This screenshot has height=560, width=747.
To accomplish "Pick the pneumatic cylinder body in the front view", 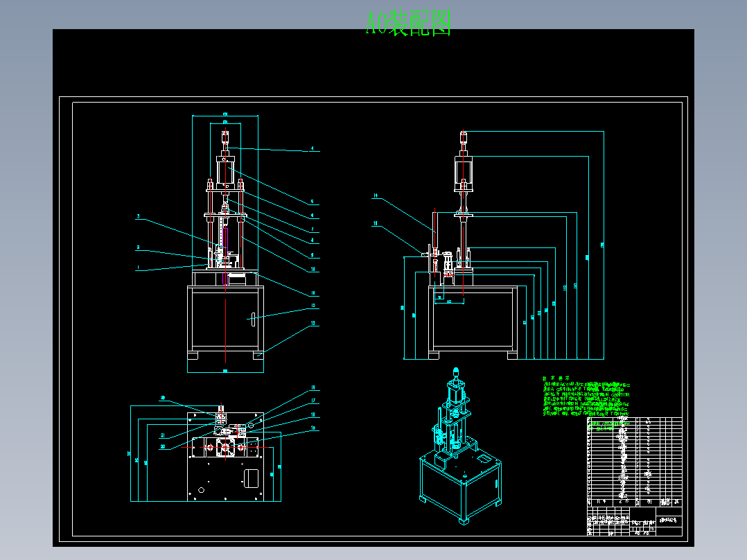I will [x=225, y=172].
